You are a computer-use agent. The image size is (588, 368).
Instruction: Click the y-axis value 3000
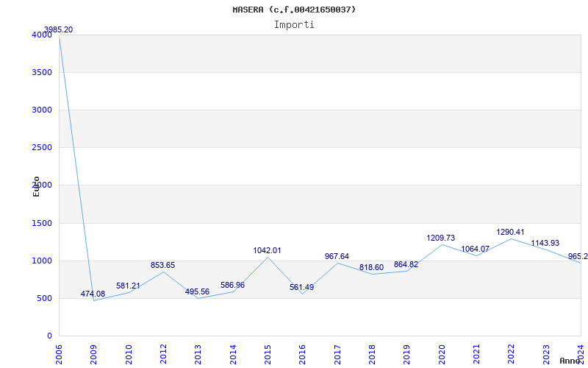click(40, 110)
